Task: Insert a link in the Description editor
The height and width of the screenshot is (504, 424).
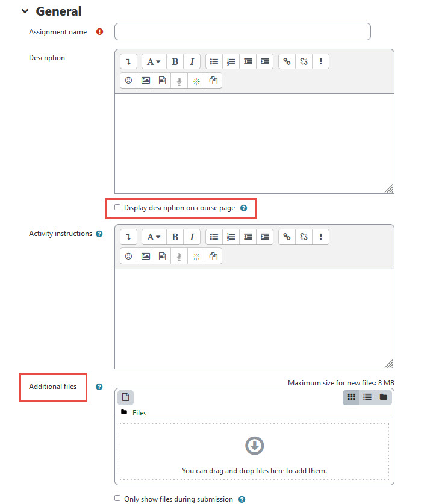Action: click(287, 61)
